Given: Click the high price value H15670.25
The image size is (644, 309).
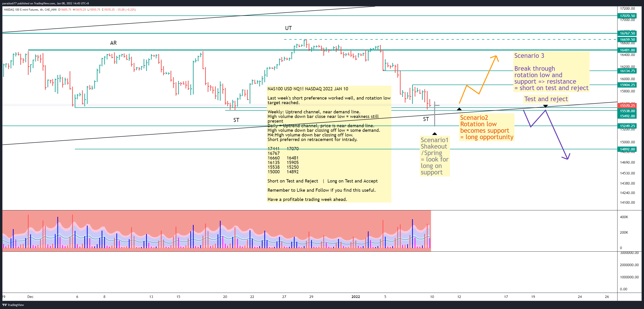Looking at the screenshot, I should click(79, 9).
